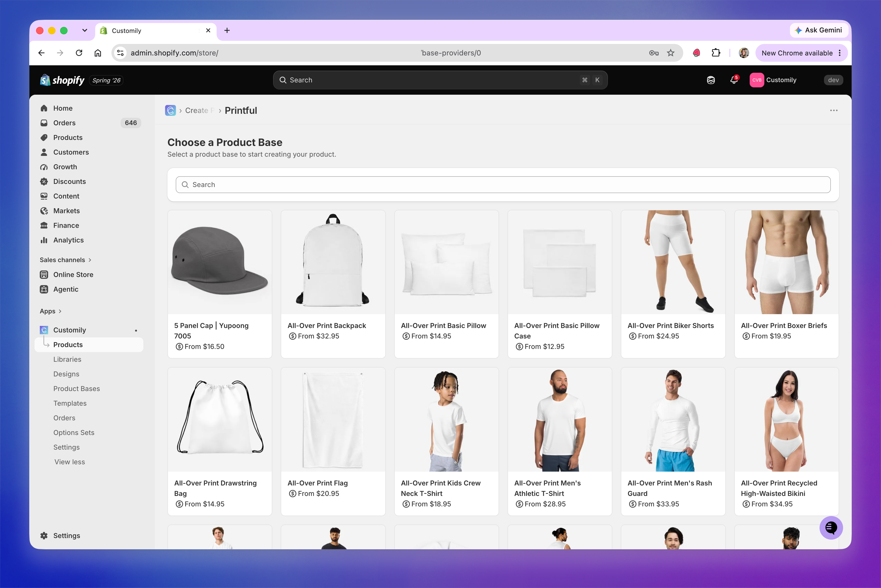This screenshot has width=881, height=588.
Task: Select the All-Over Print Boxer Briefs card
Action: 787,284
